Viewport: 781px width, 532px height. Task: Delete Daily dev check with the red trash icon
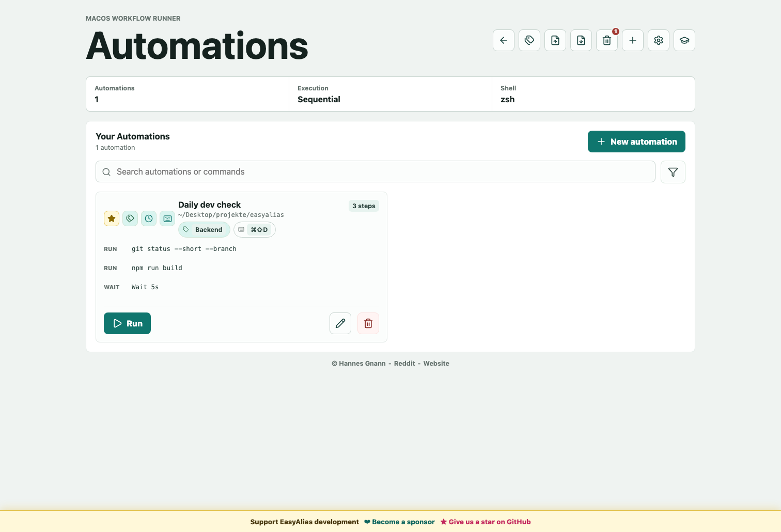coord(368,323)
